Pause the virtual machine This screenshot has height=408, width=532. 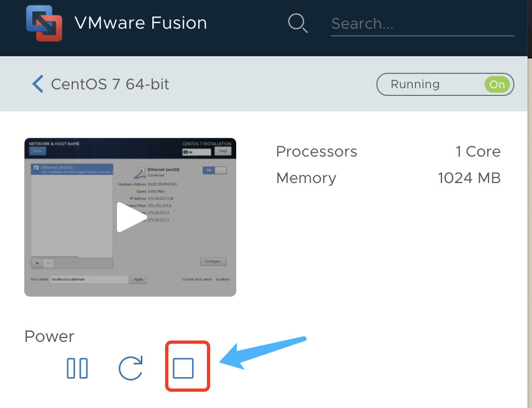(x=77, y=368)
